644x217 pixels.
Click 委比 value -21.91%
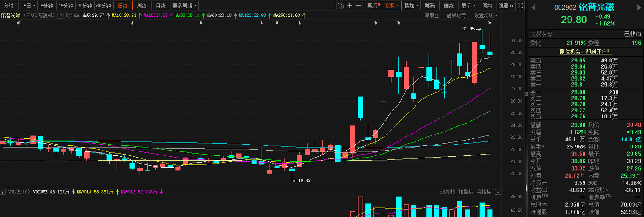click(x=575, y=43)
